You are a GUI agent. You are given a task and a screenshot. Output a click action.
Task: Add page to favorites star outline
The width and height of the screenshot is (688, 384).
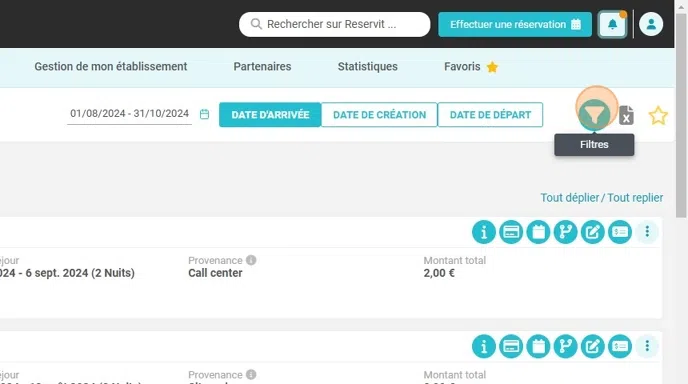pyautogui.click(x=658, y=116)
